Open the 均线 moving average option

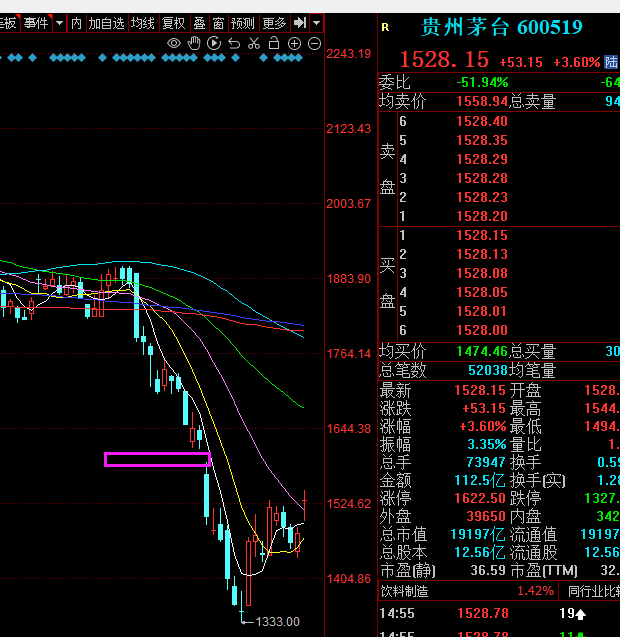point(143,23)
